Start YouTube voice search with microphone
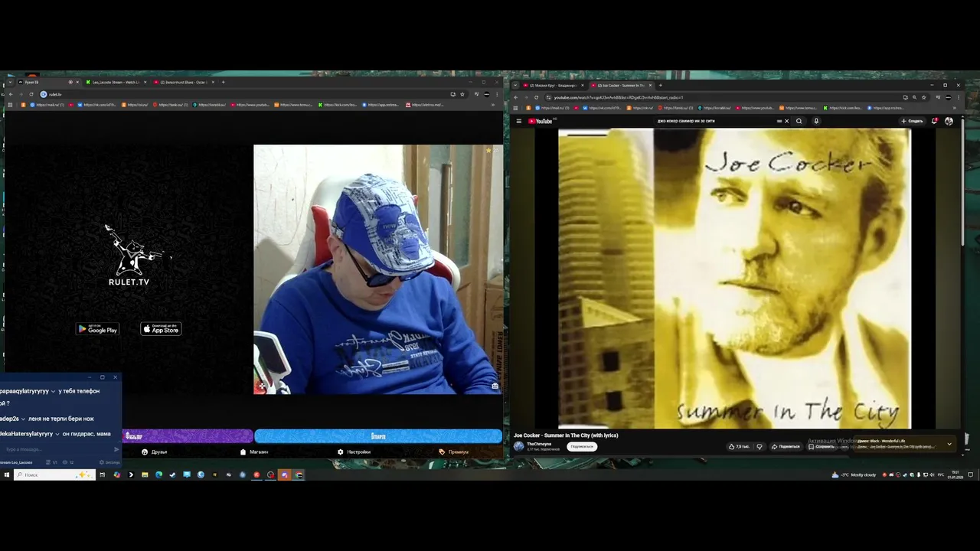 (x=816, y=121)
